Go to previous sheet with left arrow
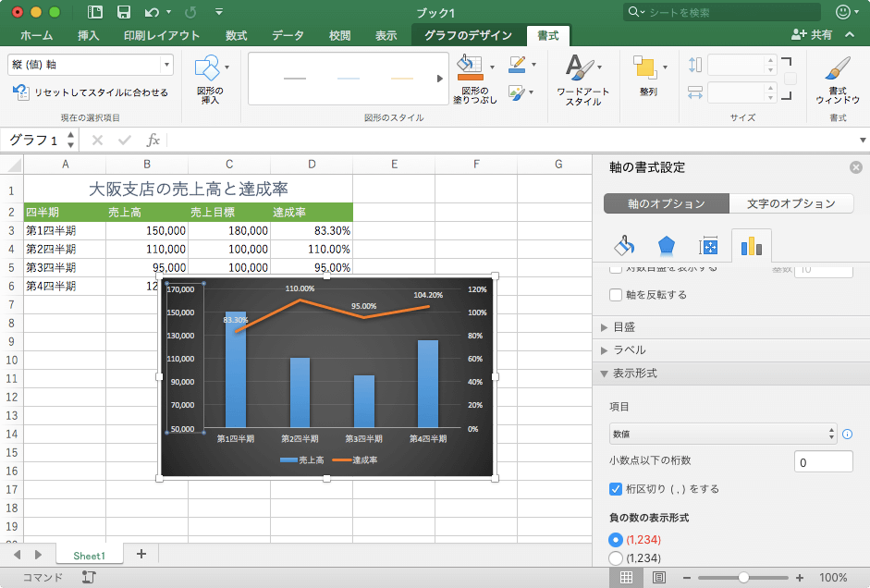The height and width of the screenshot is (588, 870). point(17,554)
